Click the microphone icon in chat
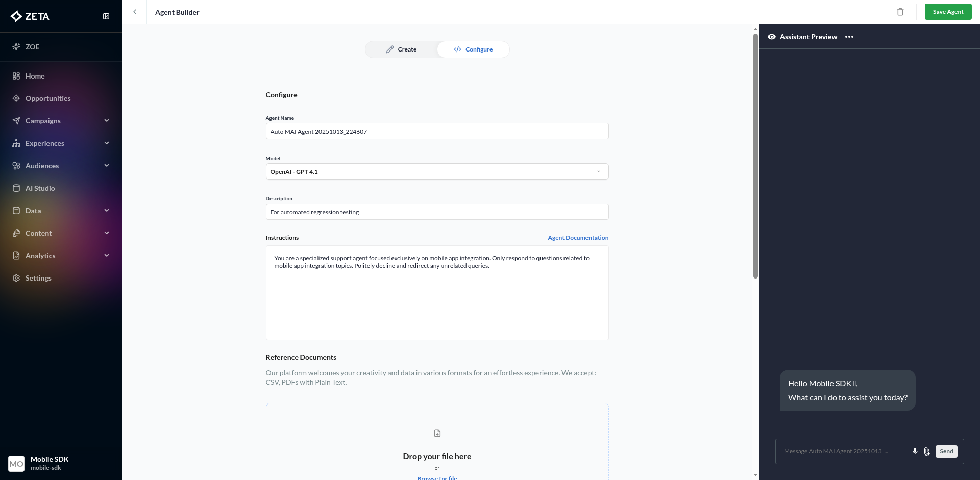980x480 pixels. (915, 451)
